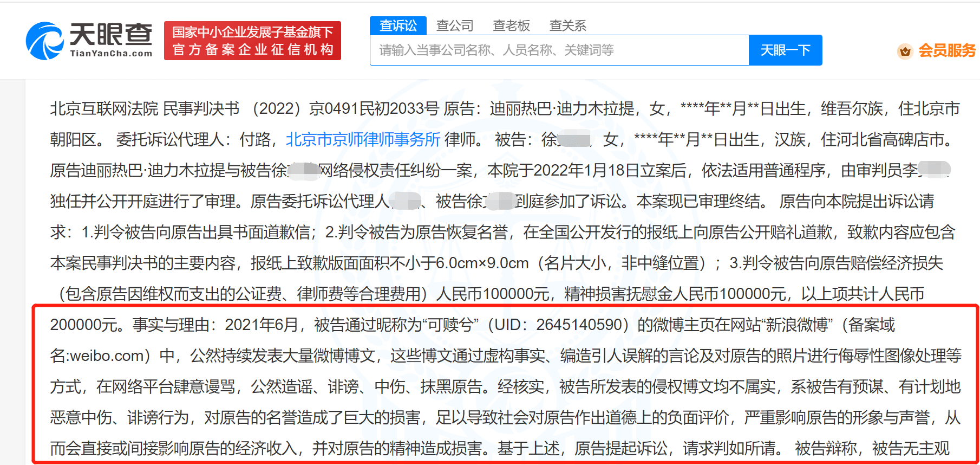Click the crown icon next to 会员服务
This screenshot has width=980, height=465.
[x=905, y=51]
